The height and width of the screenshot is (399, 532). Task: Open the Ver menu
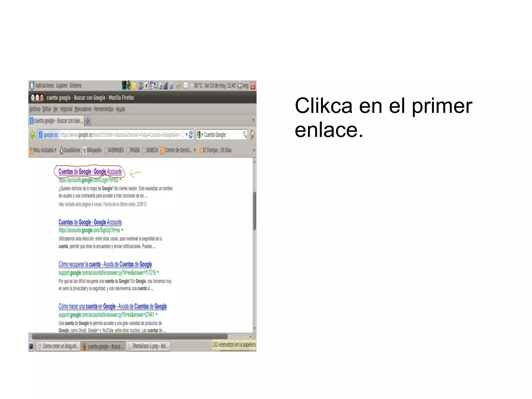[x=56, y=109]
